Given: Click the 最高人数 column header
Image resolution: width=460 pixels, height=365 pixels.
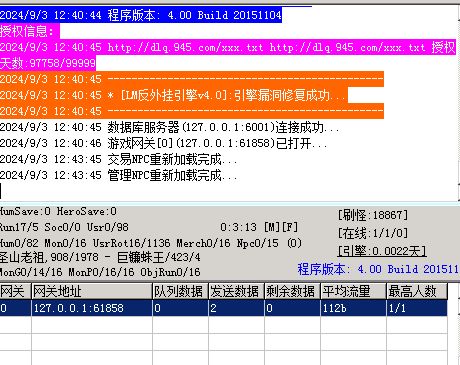Looking at the screenshot, I should (x=417, y=291).
